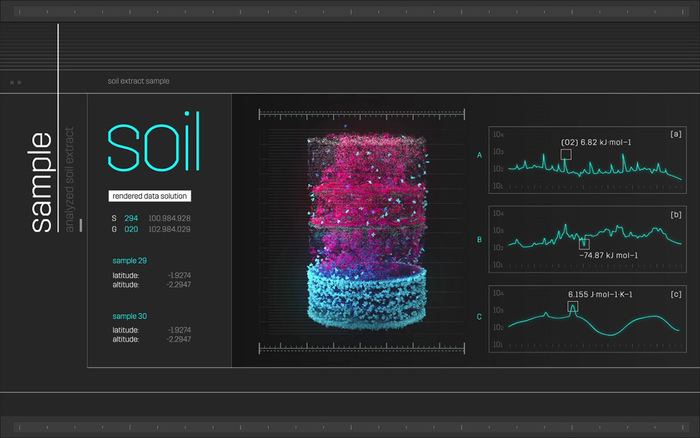Select layer label B beside the model
Screen dimensions: 700x438
click(479, 240)
